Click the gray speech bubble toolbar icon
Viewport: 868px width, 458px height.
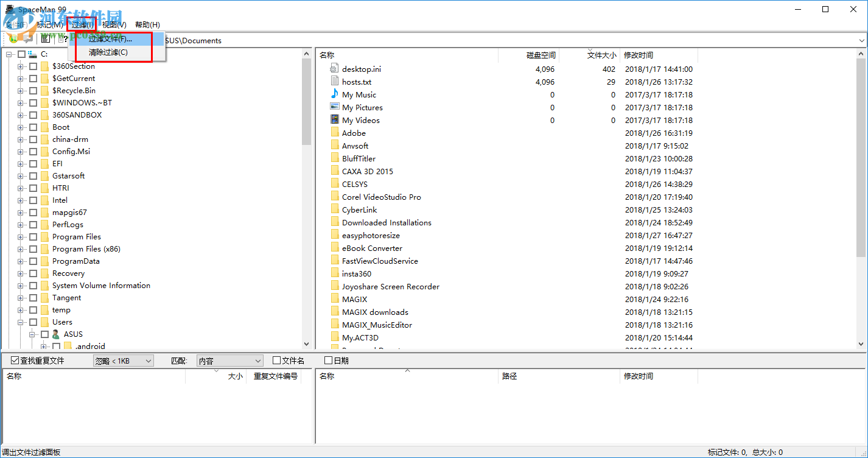click(x=27, y=39)
